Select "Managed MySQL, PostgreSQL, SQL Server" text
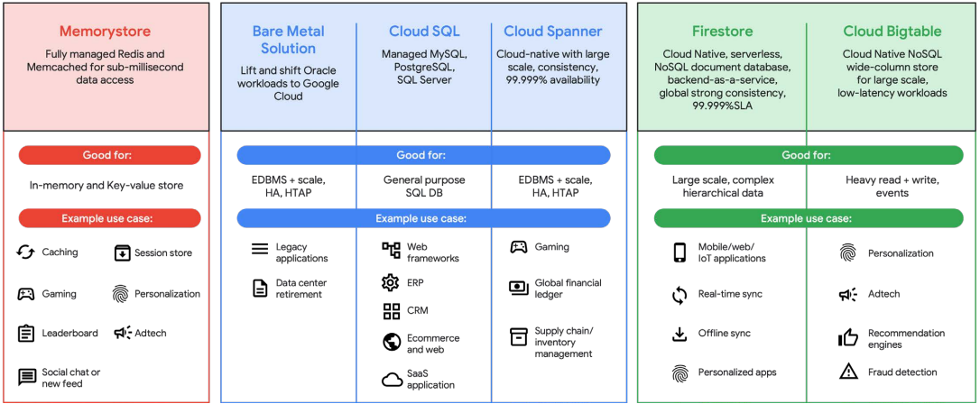The image size is (980, 404). click(423, 67)
